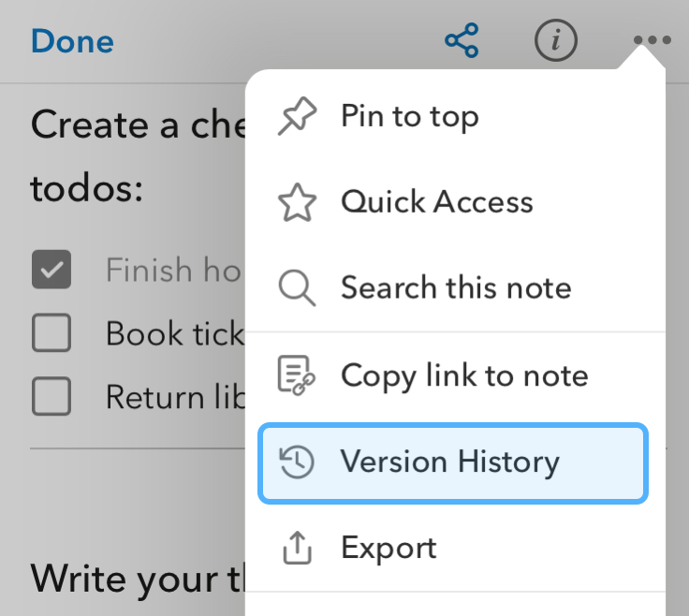This screenshot has height=616, width=689.
Task: Open note info with the i icon
Action: (x=556, y=41)
